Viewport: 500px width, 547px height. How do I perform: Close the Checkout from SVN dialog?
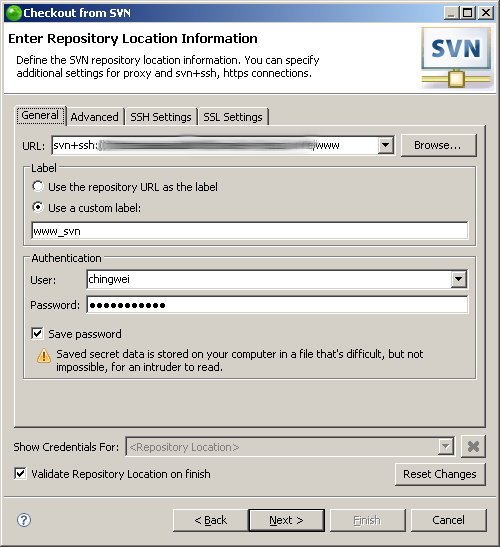(x=485, y=13)
